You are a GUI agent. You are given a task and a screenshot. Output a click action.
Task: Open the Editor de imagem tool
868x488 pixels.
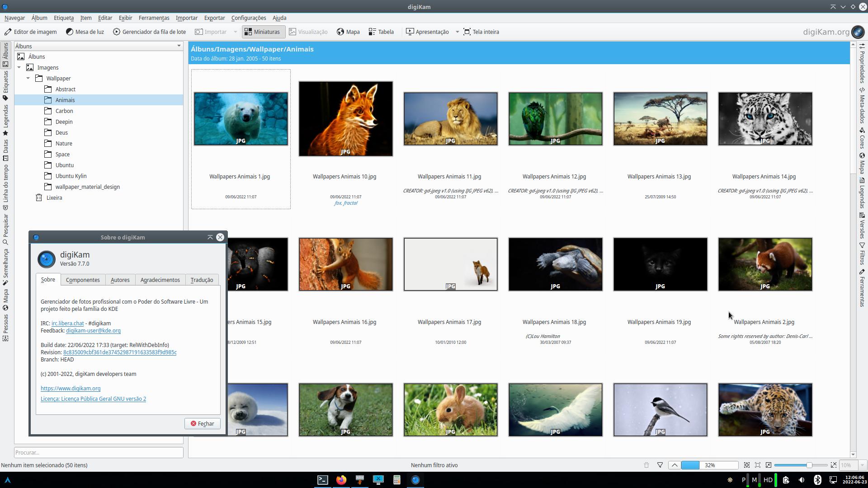[x=31, y=32]
